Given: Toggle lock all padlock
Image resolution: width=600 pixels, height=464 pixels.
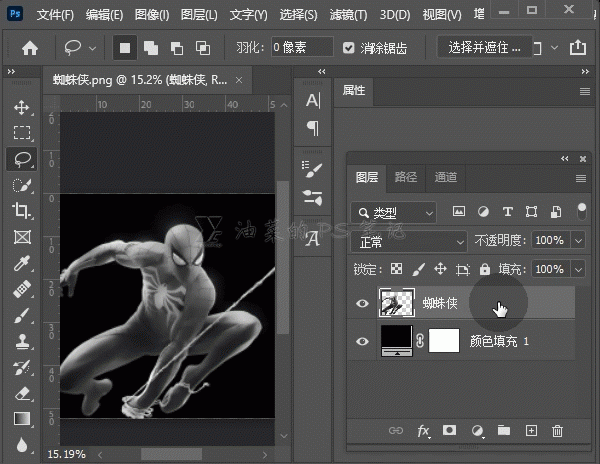Looking at the screenshot, I should point(485,269).
